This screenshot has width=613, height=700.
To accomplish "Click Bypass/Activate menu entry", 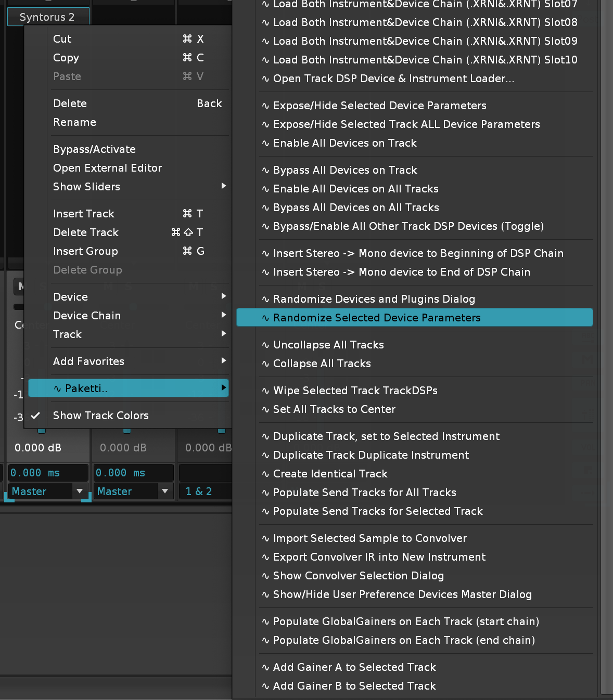I will coord(94,149).
